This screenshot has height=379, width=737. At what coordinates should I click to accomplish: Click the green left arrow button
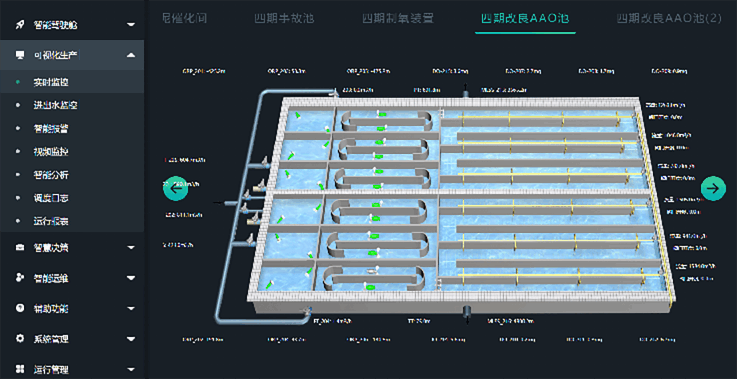175,188
